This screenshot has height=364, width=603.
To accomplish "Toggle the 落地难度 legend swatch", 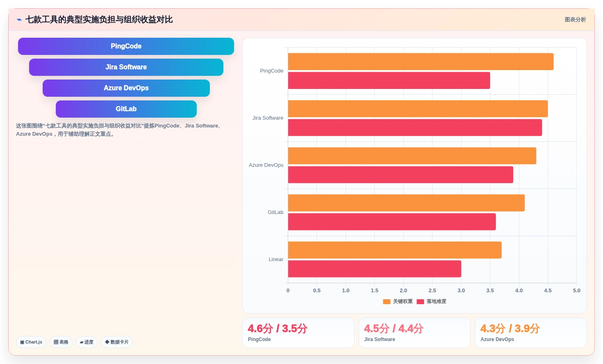I will pyautogui.click(x=420, y=301).
